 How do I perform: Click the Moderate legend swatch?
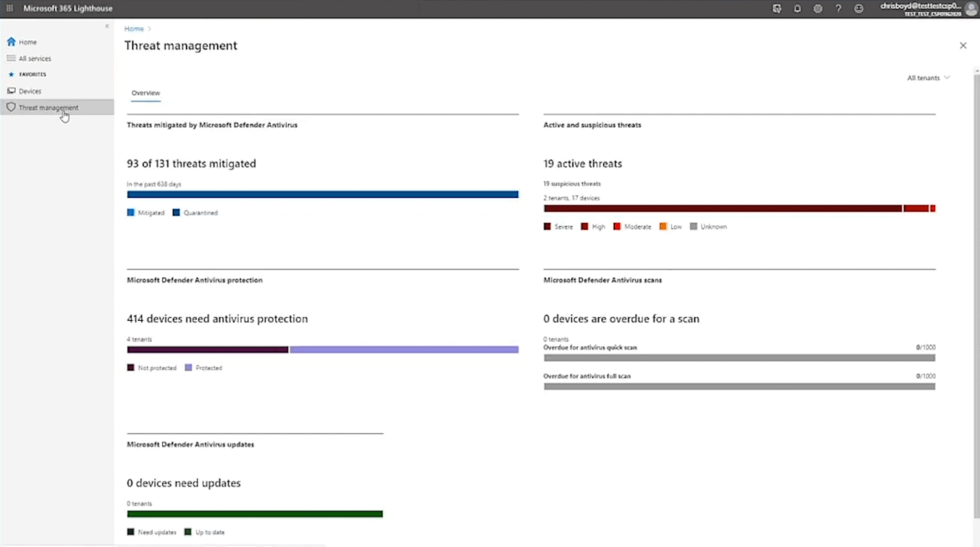point(617,226)
